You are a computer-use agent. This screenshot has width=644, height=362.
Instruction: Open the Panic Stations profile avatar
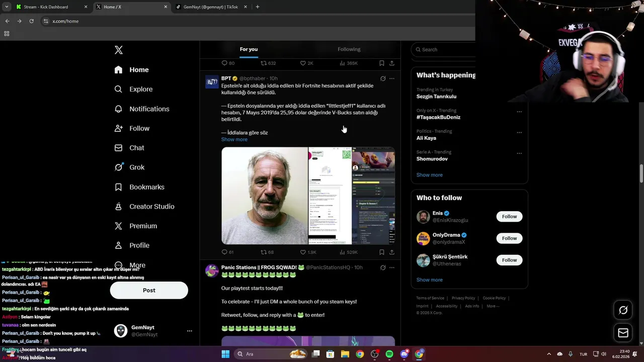click(x=212, y=271)
